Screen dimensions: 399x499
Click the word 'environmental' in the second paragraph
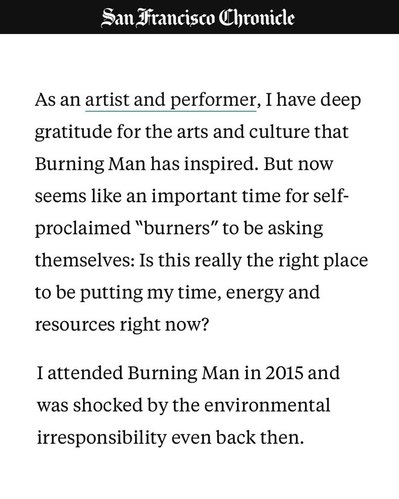(267, 405)
